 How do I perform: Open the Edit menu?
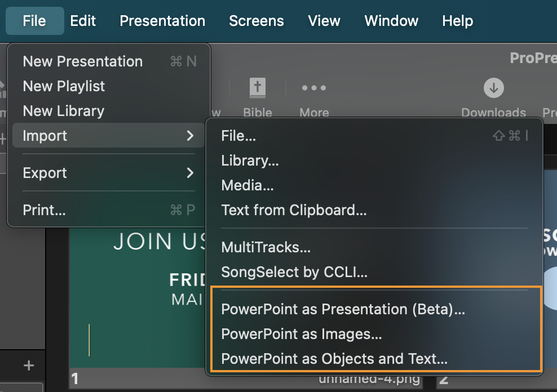click(83, 21)
